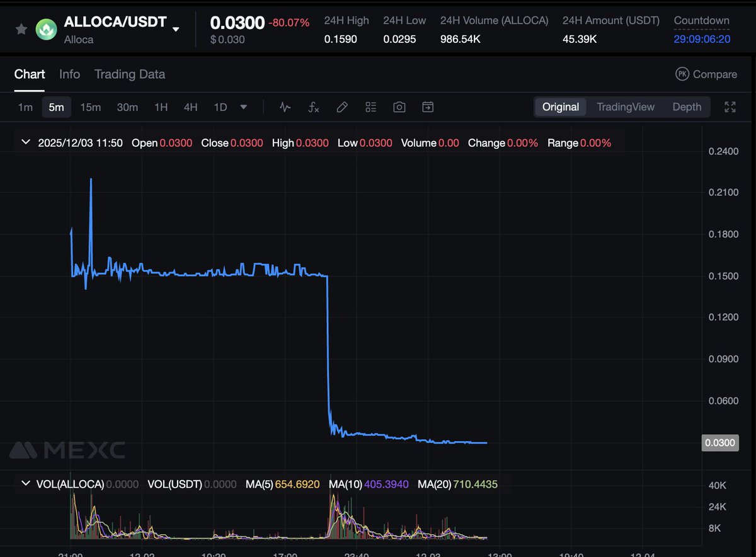The width and height of the screenshot is (756, 557).
Task: Click the Change 0.00% readout
Action: point(503,143)
